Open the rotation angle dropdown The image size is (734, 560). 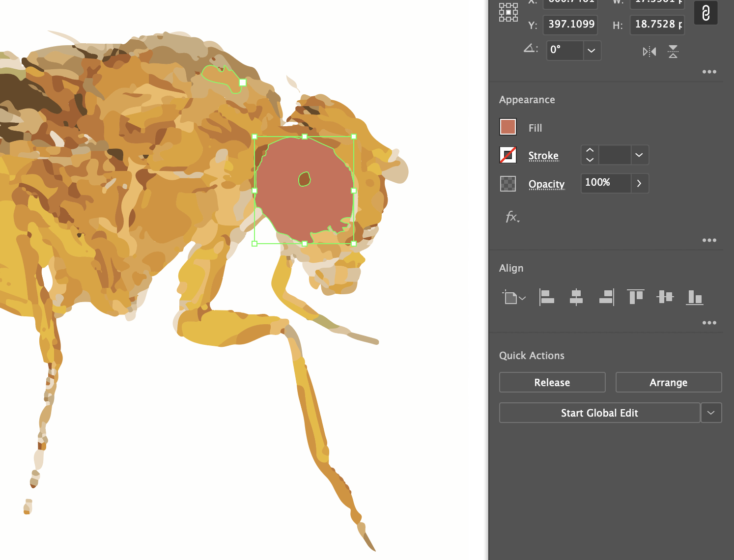pos(592,51)
